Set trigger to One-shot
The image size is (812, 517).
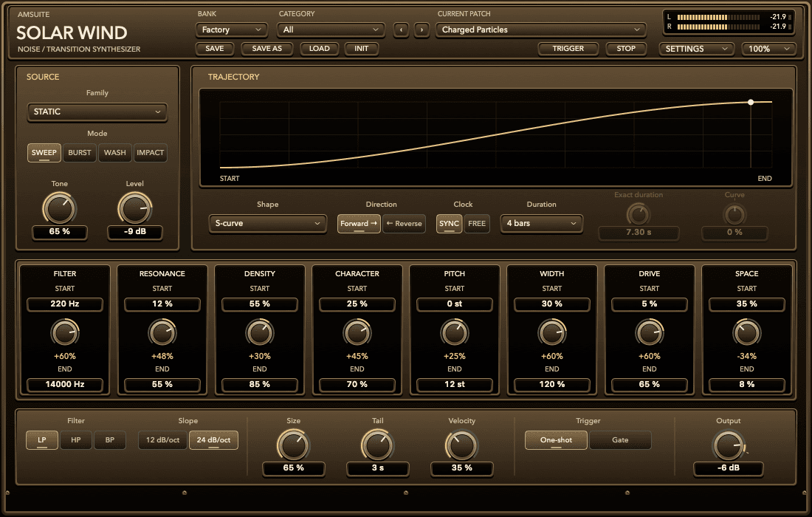click(556, 439)
